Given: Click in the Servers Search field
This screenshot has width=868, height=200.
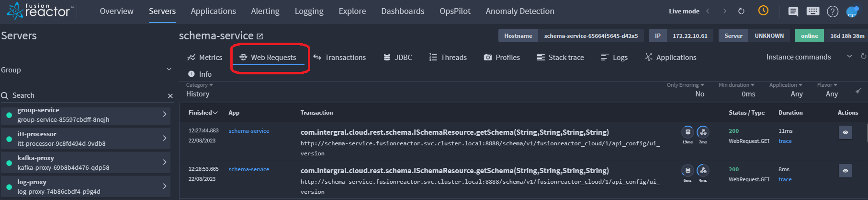Looking at the screenshot, I should [86, 95].
